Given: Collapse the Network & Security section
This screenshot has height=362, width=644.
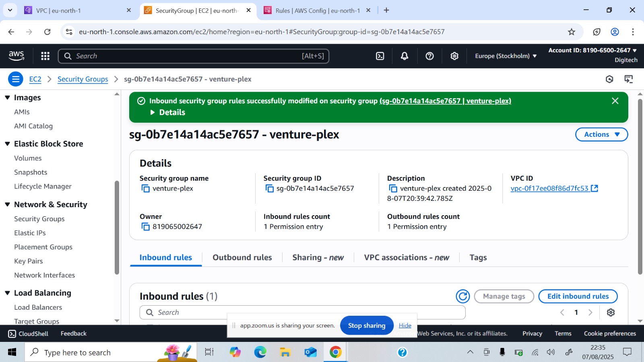Looking at the screenshot, I should [7, 205].
